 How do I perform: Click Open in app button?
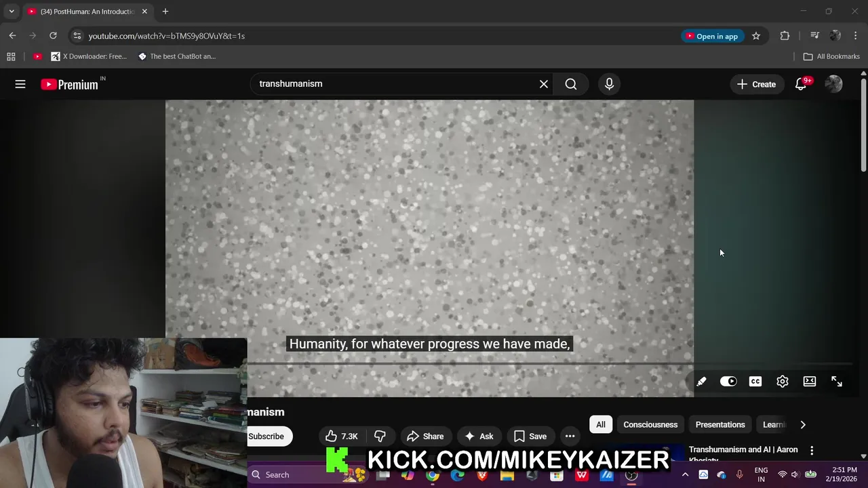coord(711,36)
